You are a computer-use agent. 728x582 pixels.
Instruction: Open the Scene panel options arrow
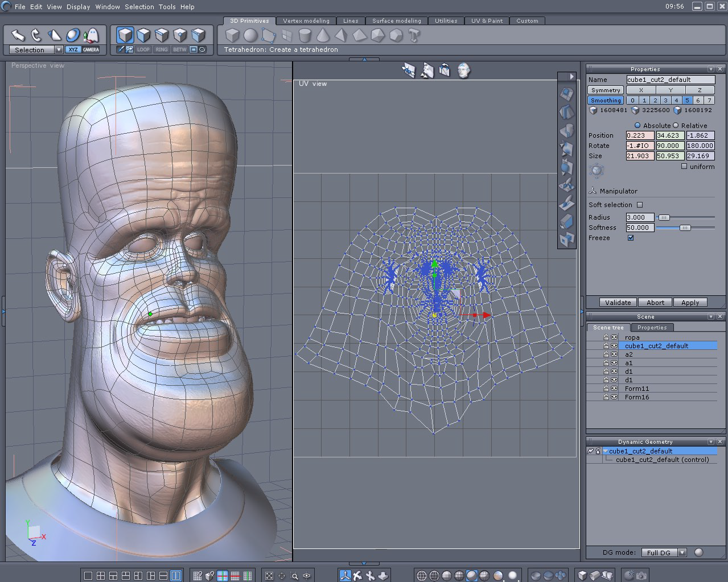click(x=711, y=316)
